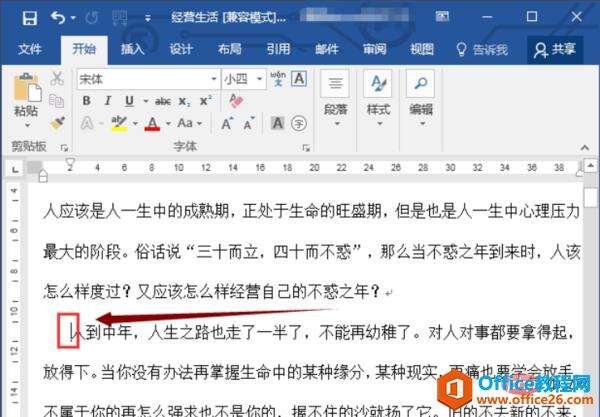Switch to the 邮件 tab
The height and width of the screenshot is (417, 600).
tap(326, 49)
